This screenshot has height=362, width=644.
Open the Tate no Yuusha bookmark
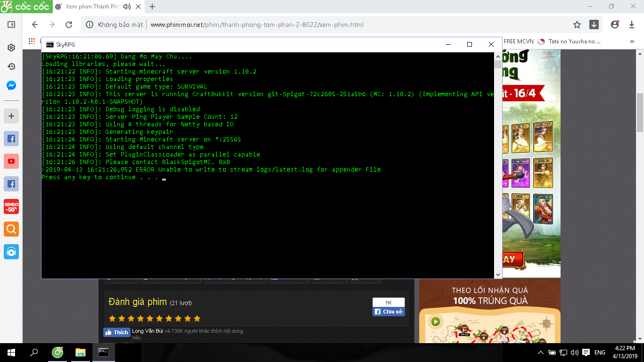pos(570,41)
